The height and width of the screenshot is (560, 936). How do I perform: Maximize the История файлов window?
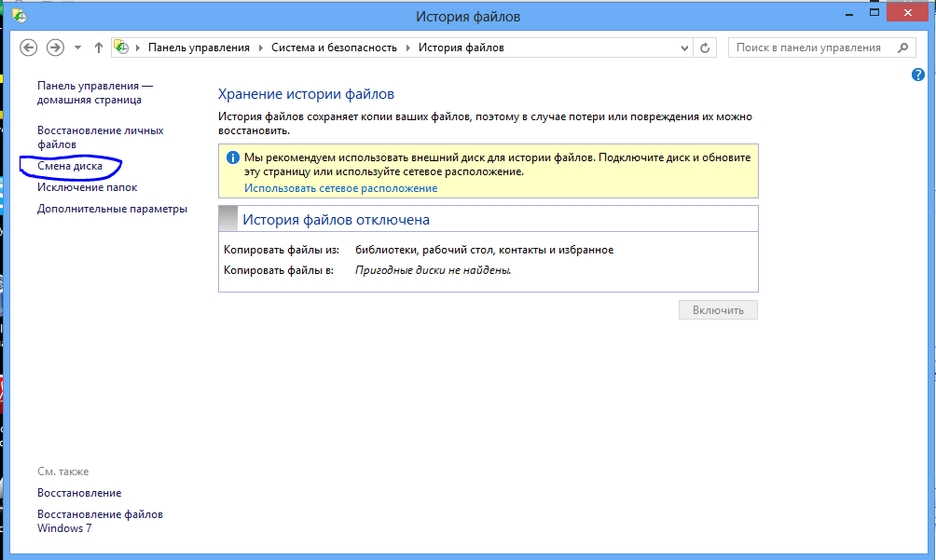[x=874, y=13]
